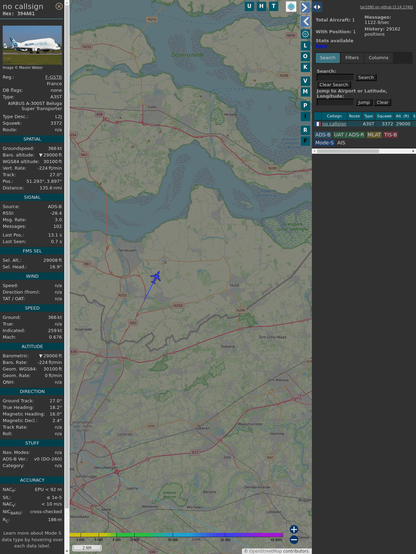The height and width of the screenshot is (554, 416).
Task: Toggle sidebar width double-arrow button
Action: point(317,7)
